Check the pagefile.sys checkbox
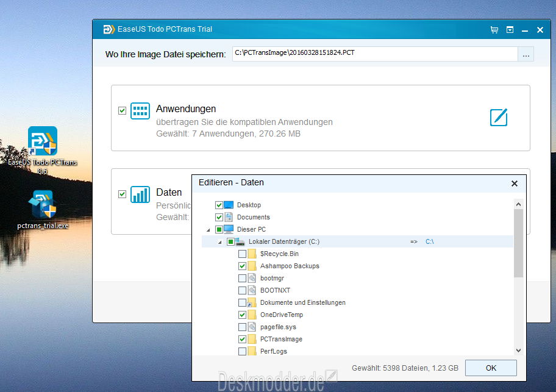 tap(242, 327)
